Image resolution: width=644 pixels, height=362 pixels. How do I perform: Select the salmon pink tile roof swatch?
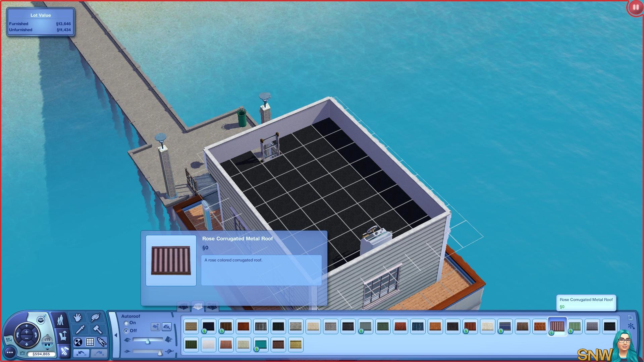pyautogui.click(x=226, y=345)
